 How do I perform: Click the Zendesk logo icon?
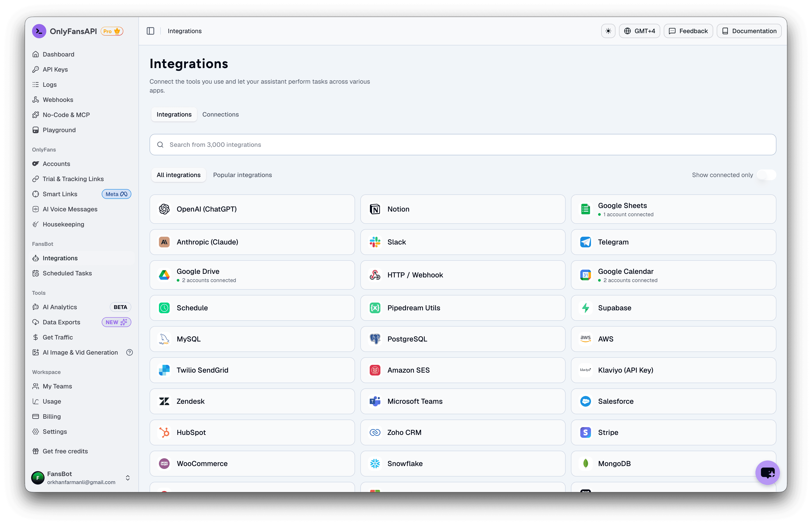(x=164, y=401)
